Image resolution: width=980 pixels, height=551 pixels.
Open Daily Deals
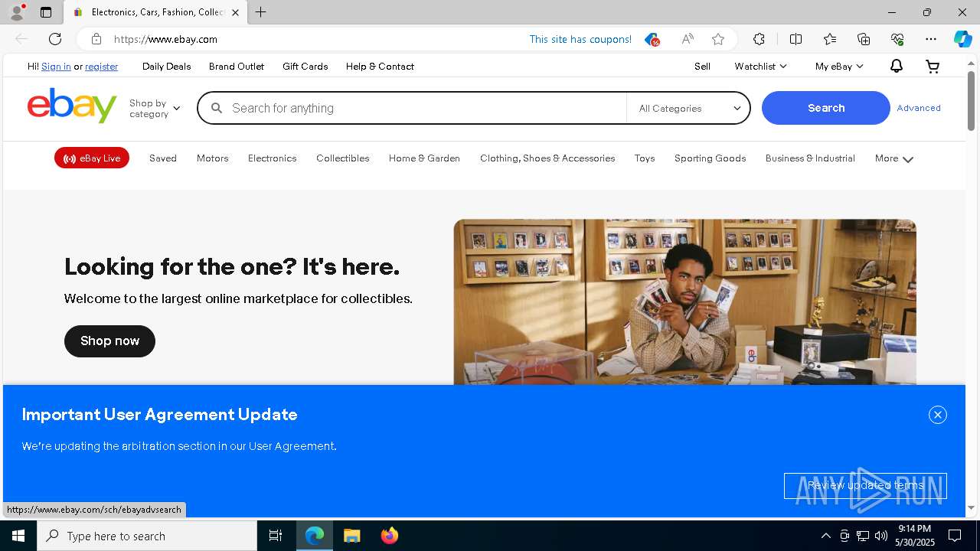pos(166,67)
